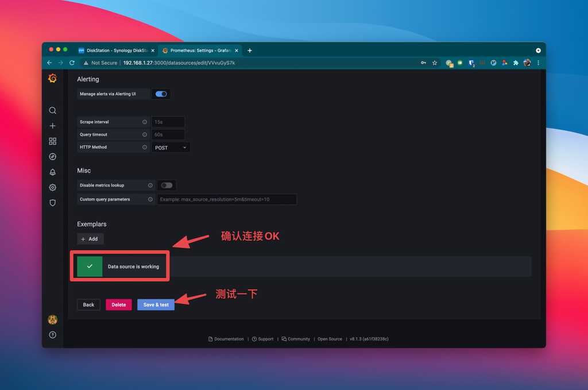Open the Explore compass icon
588x390 pixels.
pyautogui.click(x=52, y=156)
